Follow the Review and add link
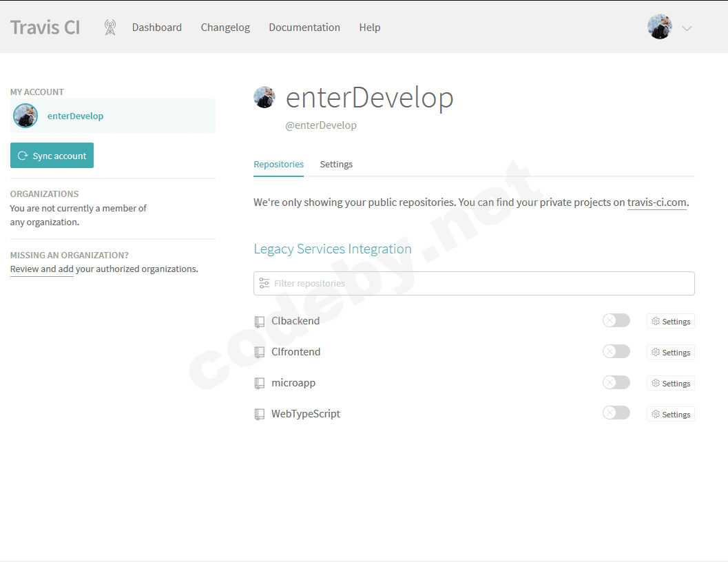This screenshot has width=728, height=562. click(42, 269)
